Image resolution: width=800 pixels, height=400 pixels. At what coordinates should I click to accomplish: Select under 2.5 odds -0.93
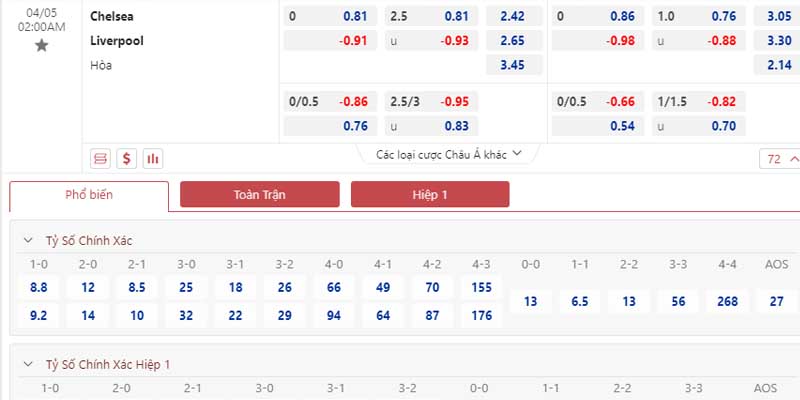click(x=431, y=41)
